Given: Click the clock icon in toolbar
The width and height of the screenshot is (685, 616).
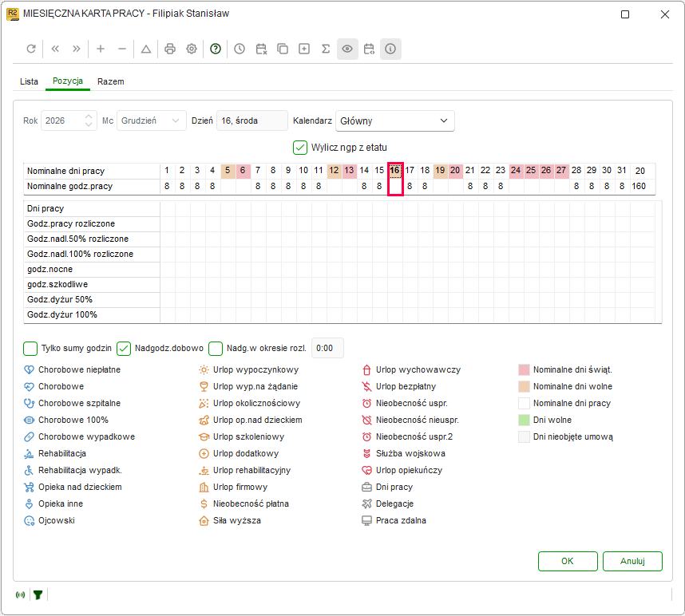Looking at the screenshot, I should coord(240,49).
